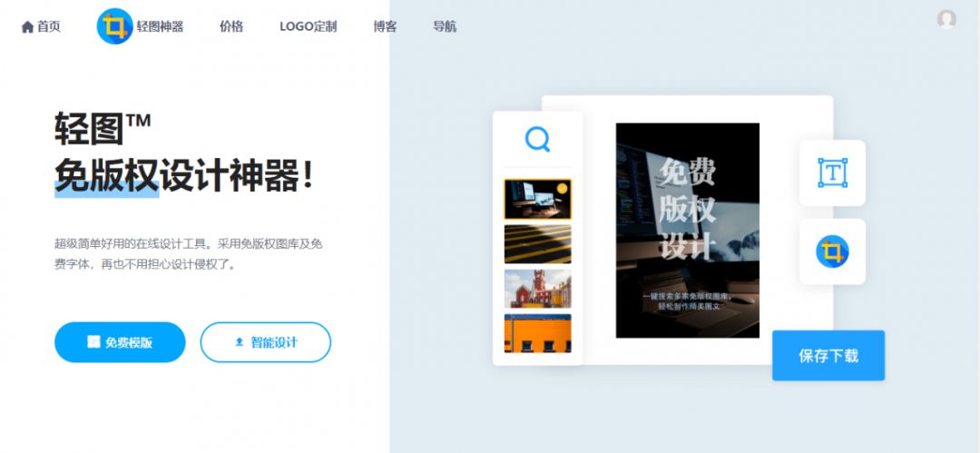This screenshot has width=980, height=453.
Task: Select the orange wall thumbnail
Action: (537, 333)
